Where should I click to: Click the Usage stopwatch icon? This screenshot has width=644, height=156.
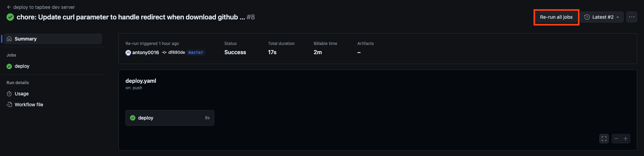point(9,94)
